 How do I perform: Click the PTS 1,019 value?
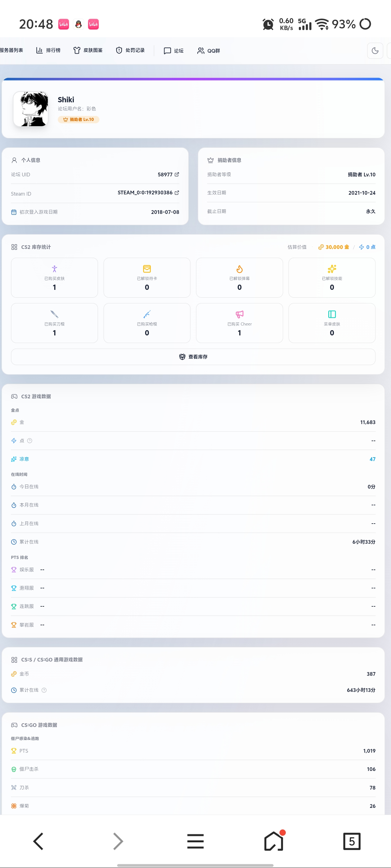[369, 751]
